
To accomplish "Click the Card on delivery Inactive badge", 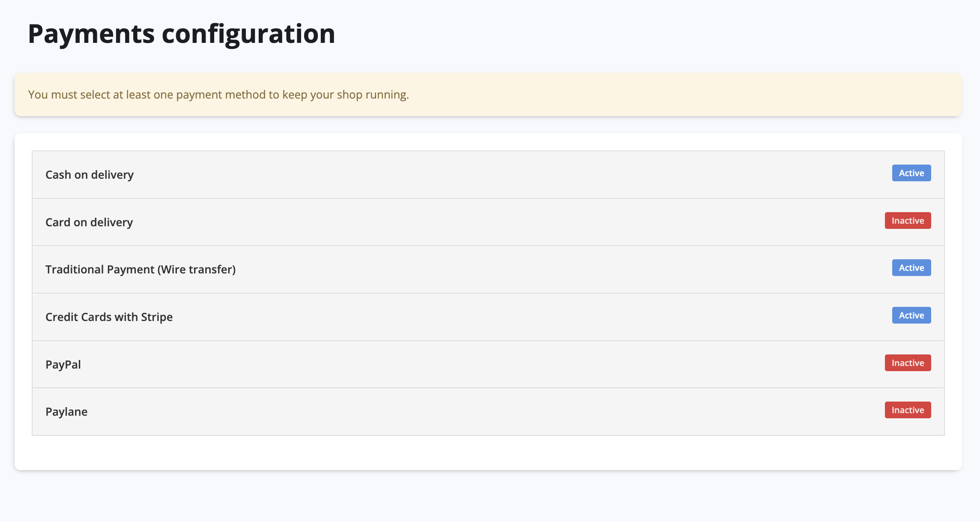I will pos(908,221).
